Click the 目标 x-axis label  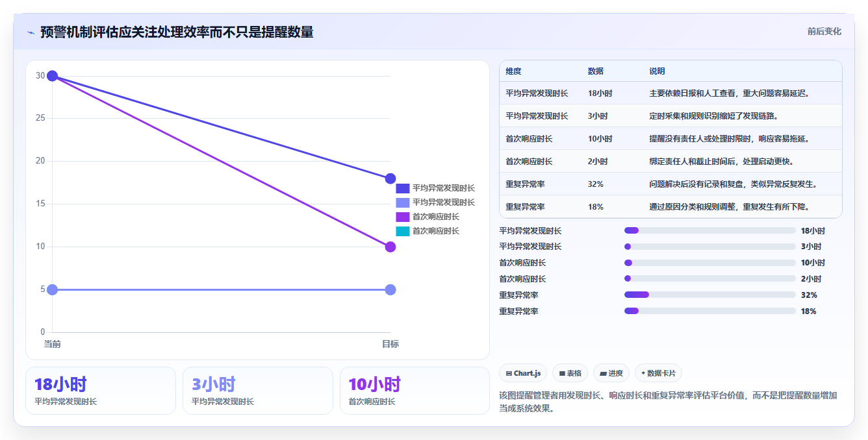[x=390, y=344]
